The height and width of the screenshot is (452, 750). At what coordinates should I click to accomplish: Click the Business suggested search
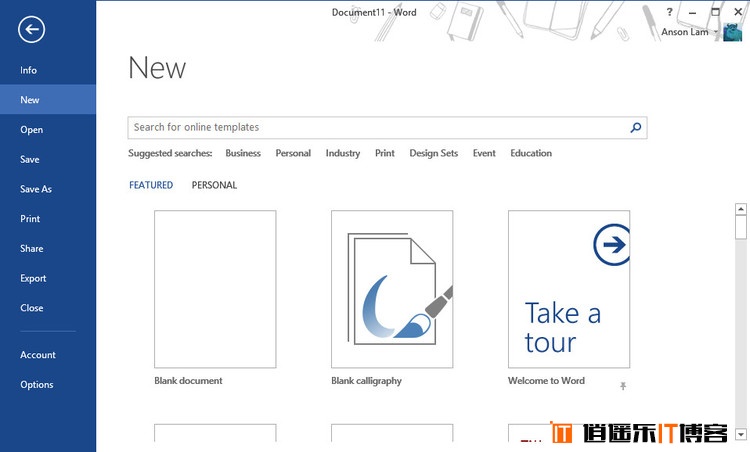pos(243,153)
